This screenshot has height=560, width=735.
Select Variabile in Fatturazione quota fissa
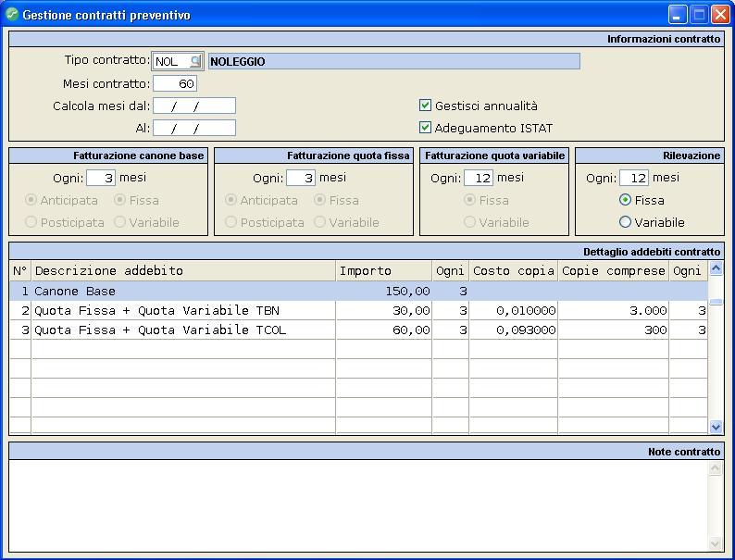[319, 221]
